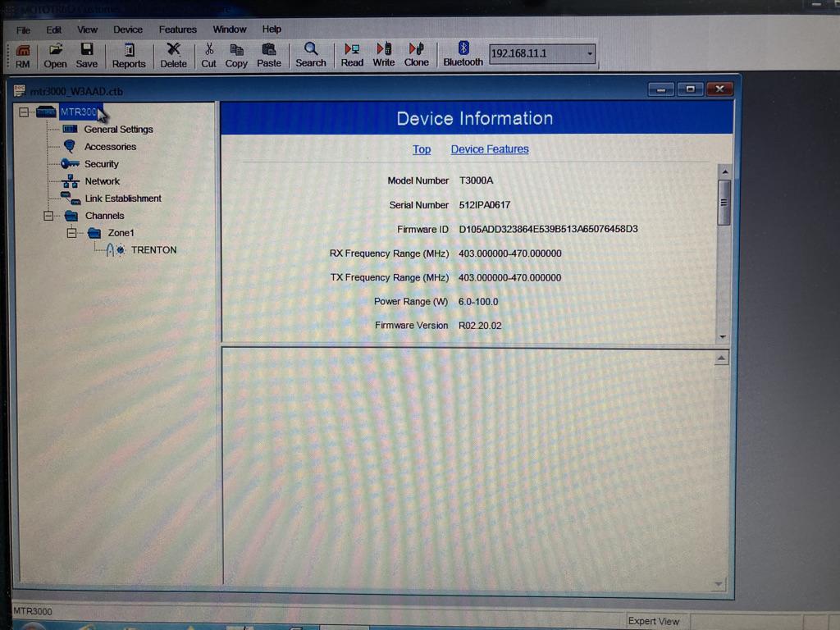Click the lower pane scroll down arrow
This screenshot has width=840, height=630.
click(x=719, y=583)
